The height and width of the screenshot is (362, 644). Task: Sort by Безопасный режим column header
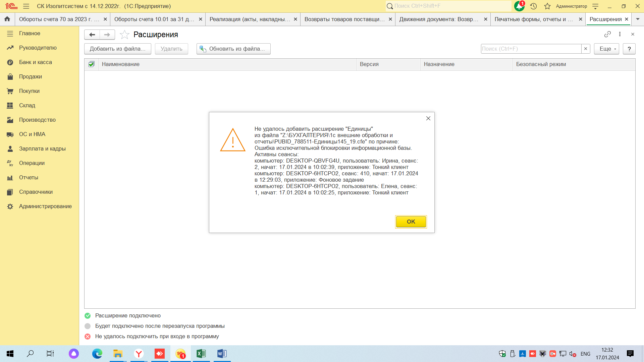[574, 64]
